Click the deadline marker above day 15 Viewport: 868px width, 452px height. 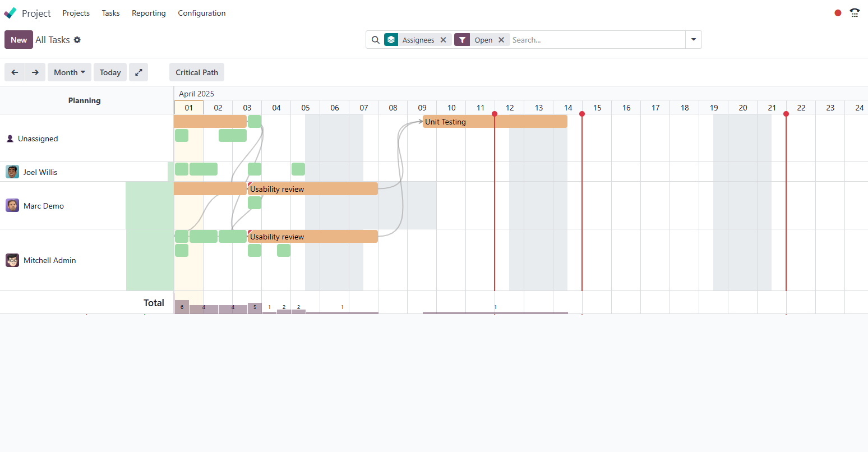coord(582,114)
